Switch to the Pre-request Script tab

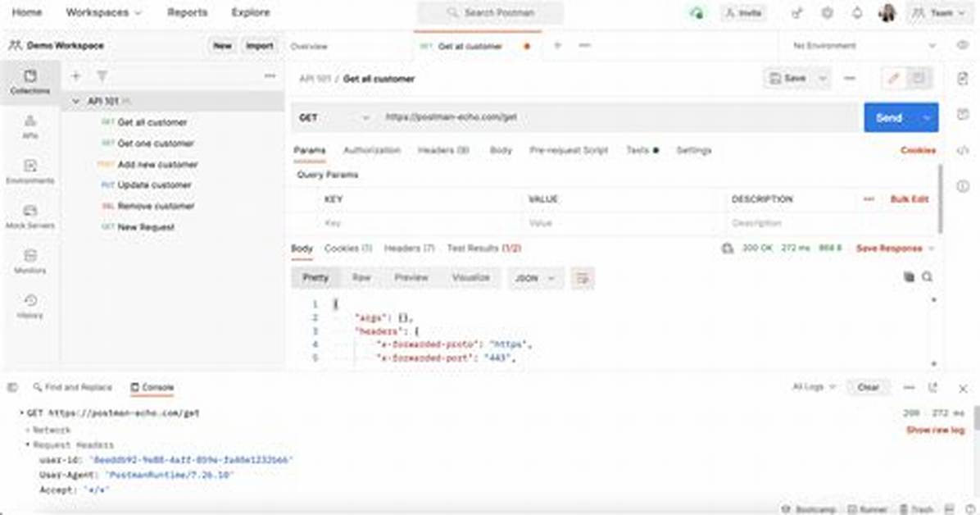point(569,150)
